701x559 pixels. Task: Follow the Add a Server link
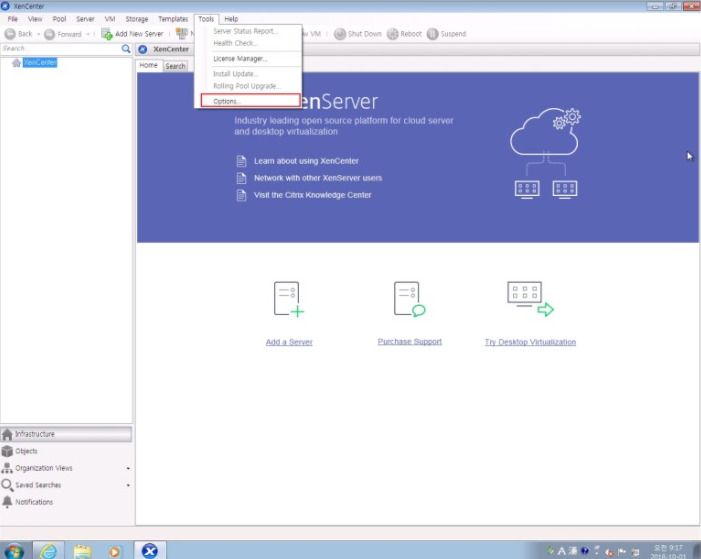coord(289,342)
